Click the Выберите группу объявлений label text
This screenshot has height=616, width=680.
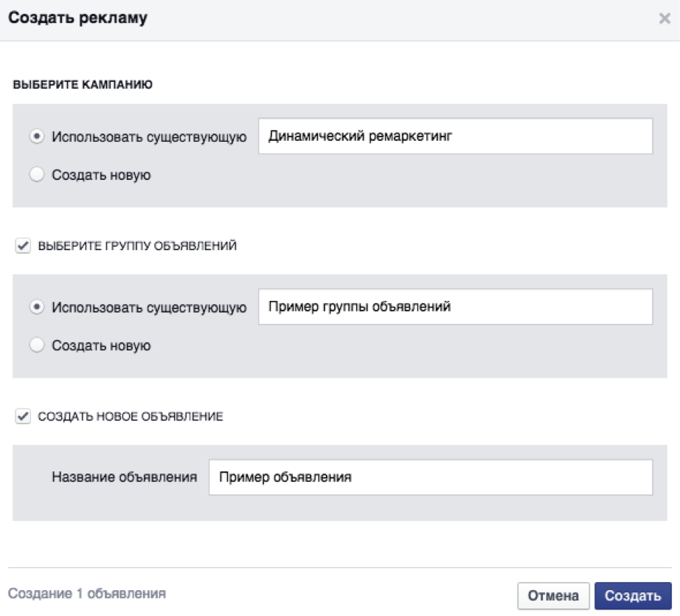[x=137, y=246]
